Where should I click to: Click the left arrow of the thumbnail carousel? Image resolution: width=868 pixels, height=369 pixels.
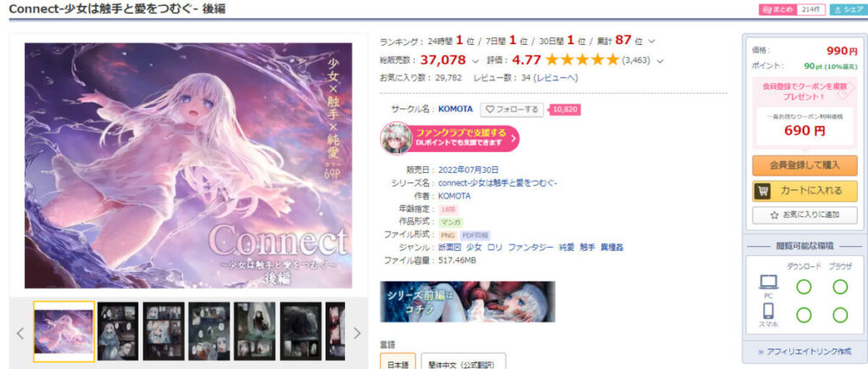pos(20,333)
